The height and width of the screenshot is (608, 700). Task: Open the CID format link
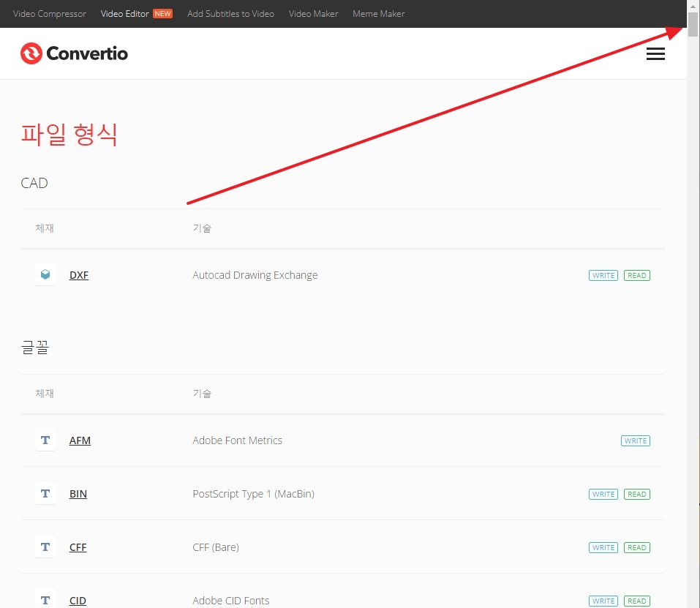(78, 601)
